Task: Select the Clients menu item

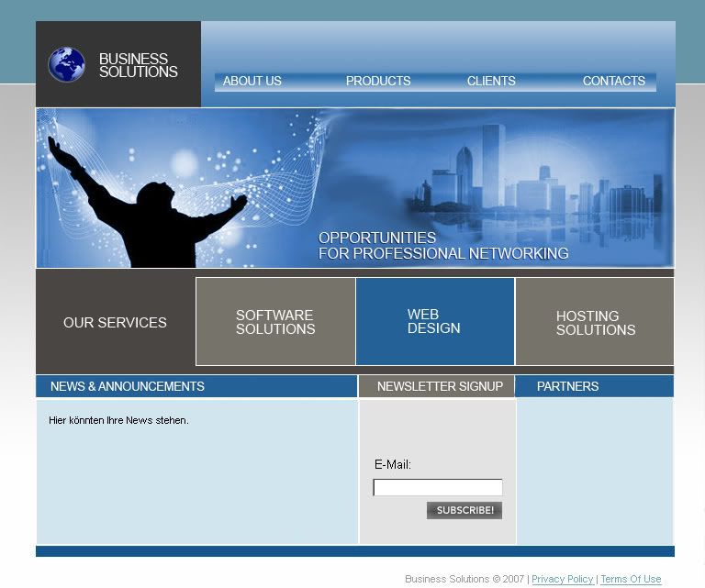Action: pyautogui.click(x=490, y=82)
